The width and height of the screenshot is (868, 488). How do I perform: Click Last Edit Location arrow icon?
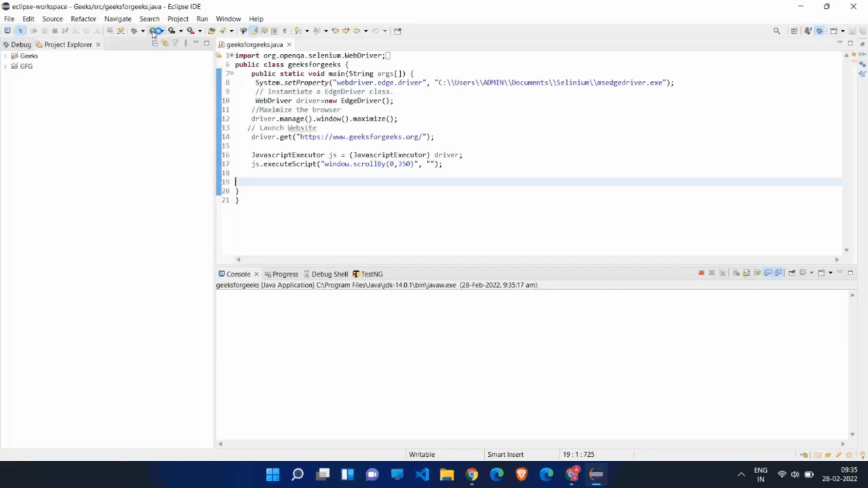[335, 30]
